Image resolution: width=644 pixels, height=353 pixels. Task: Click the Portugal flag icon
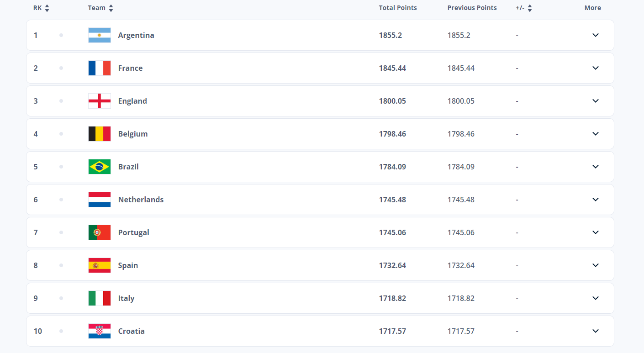pos(99,232)
